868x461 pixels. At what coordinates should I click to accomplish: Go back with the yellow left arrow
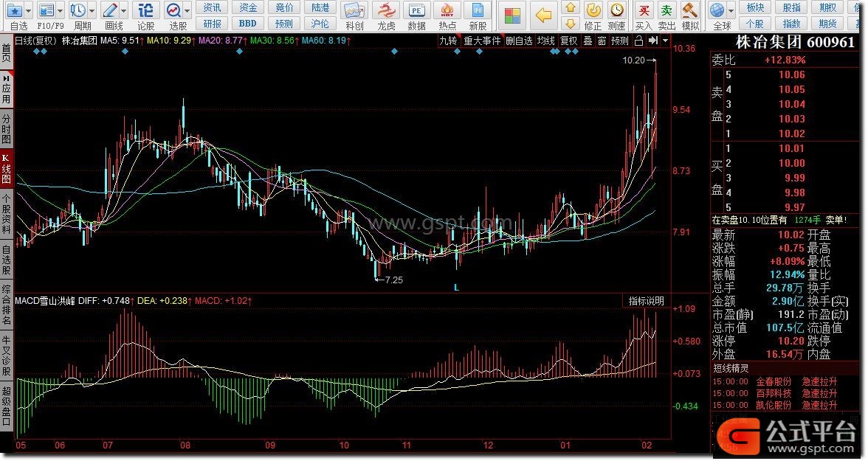(544, 15)
